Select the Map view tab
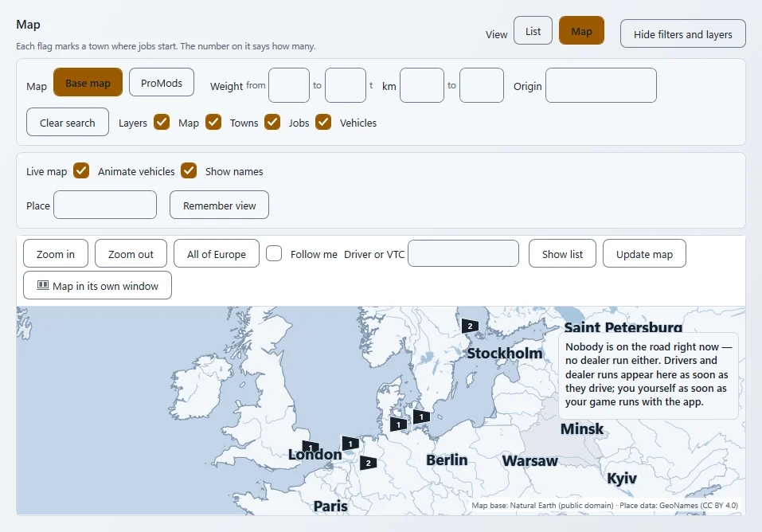Image resolution: width=762 pixels, height=532 pixels. pos(582,30)
